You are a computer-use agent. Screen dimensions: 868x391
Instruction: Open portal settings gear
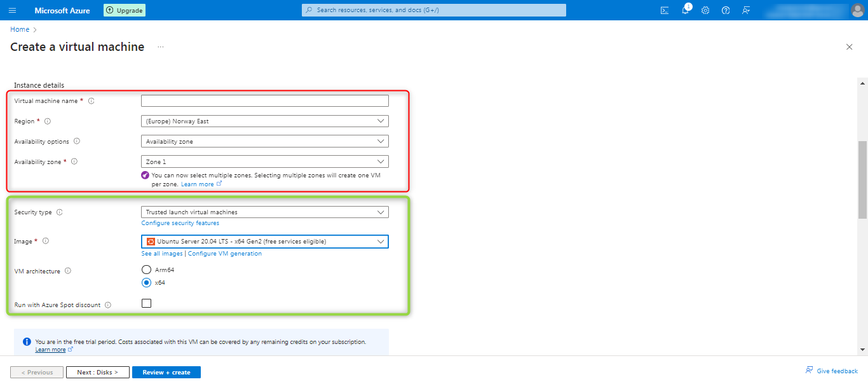705,10
